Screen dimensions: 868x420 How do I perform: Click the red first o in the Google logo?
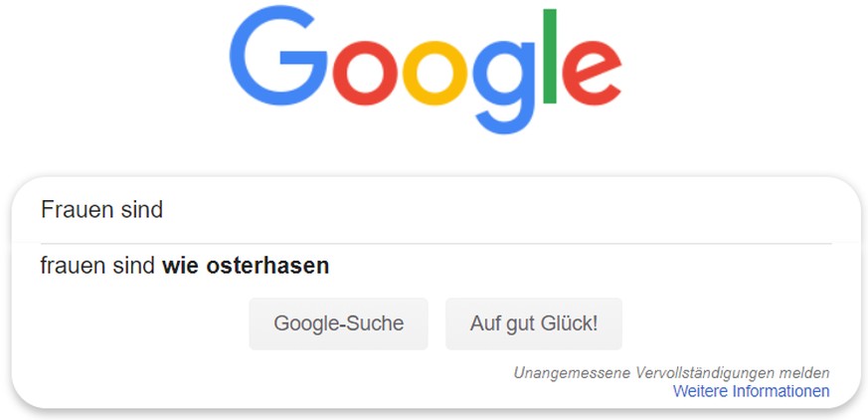[x=365, y=73]
